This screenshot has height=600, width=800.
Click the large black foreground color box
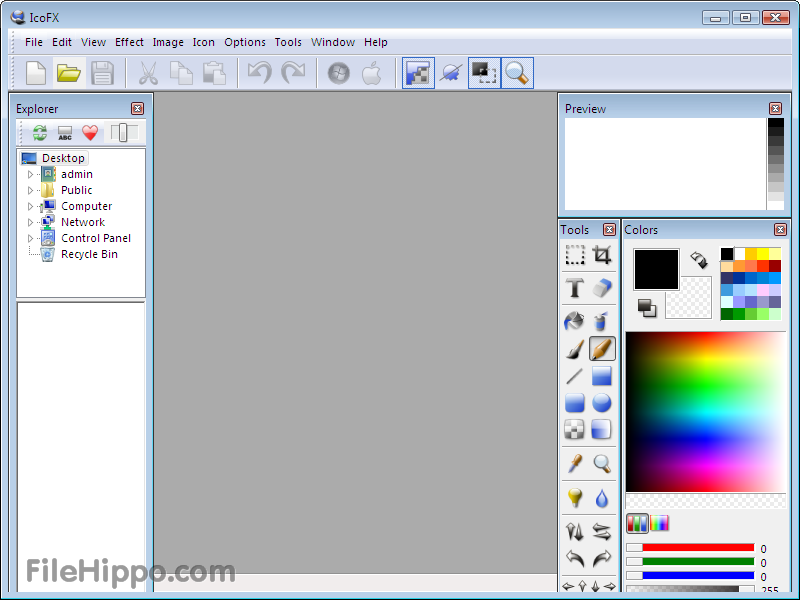tap(656, 269)
